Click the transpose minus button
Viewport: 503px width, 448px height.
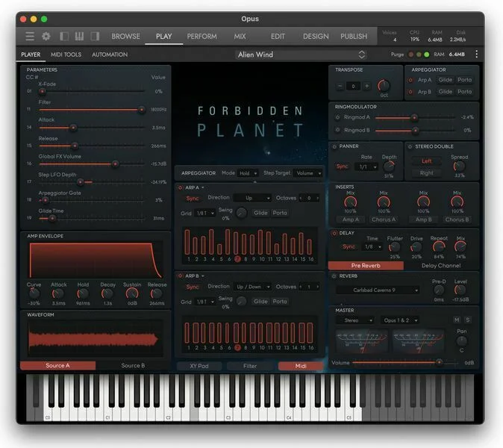[340, 86]
